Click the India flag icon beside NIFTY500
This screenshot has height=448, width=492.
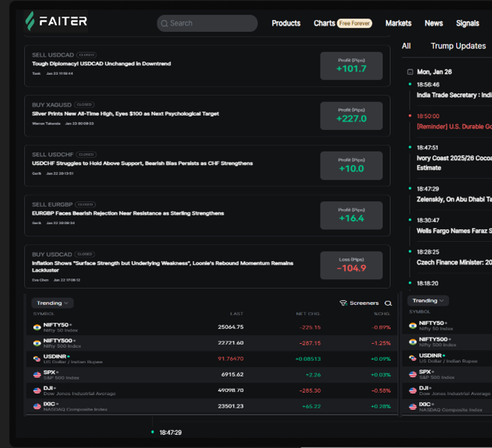pyautogui.click(x=37, y=343)
